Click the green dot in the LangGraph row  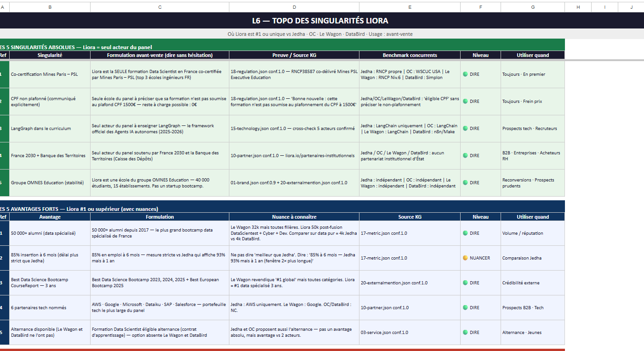click(x=465, y=128)
